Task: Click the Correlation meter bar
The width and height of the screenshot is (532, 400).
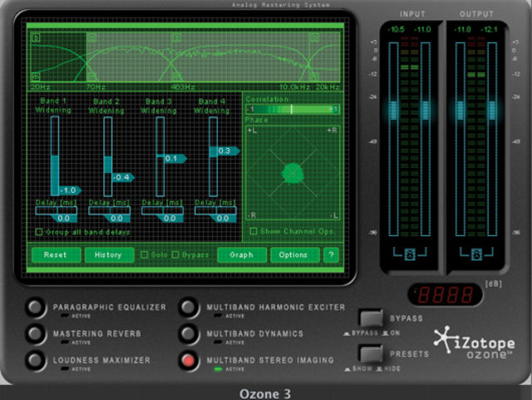Action: click(x=293, y=109)
